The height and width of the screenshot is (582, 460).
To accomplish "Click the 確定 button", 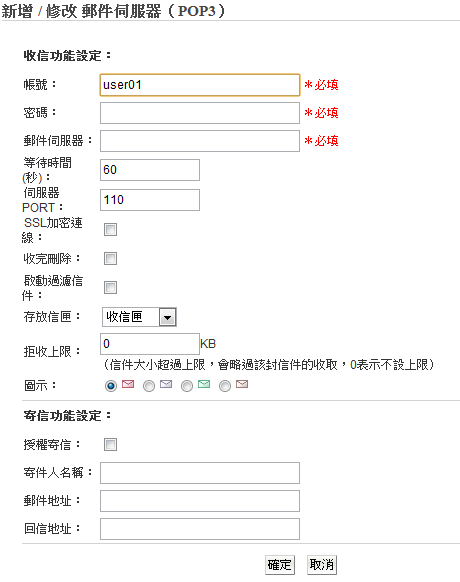I will click(x=280, y=565).
